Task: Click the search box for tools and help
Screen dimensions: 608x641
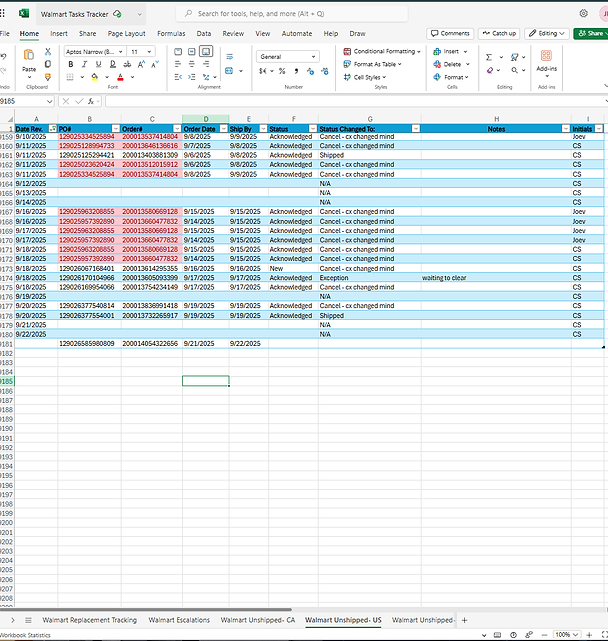Action: pos(292,13)
